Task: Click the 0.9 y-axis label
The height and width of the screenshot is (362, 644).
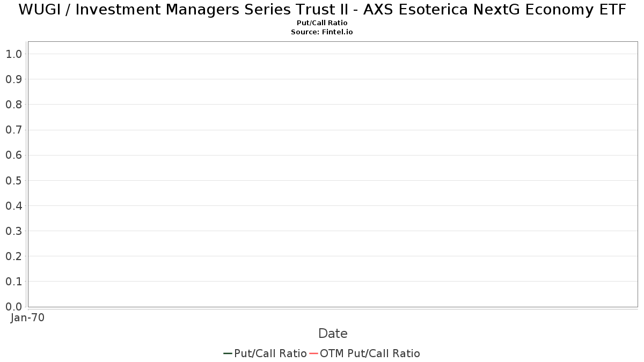Action: pos(14,79)
